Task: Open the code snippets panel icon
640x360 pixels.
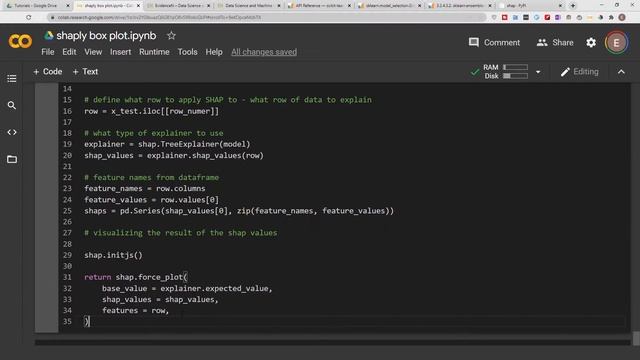Action: [x=12, y=132]
